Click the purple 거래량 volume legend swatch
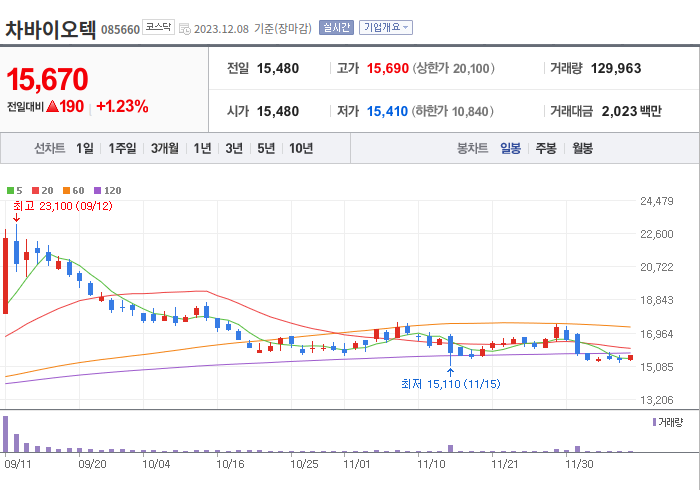The width and height of the screenshot is (700, 490). 654,422
